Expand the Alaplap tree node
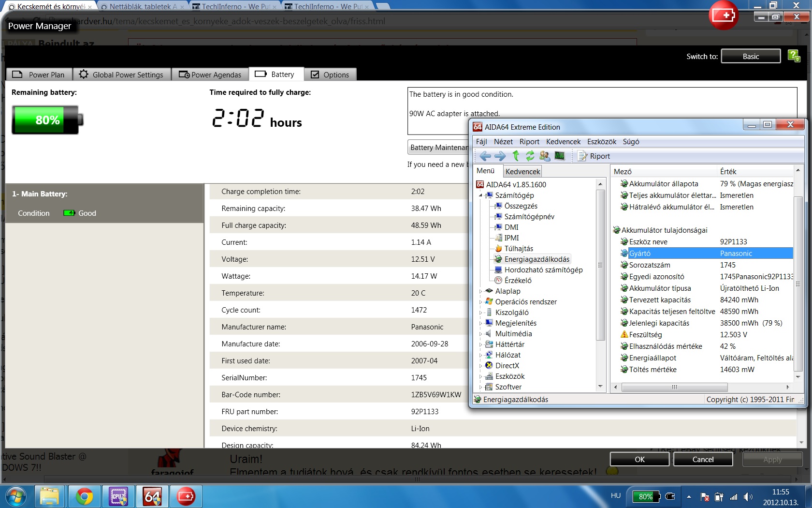The height and width of the screenshot is (508, 812). (x=481, y=291)
